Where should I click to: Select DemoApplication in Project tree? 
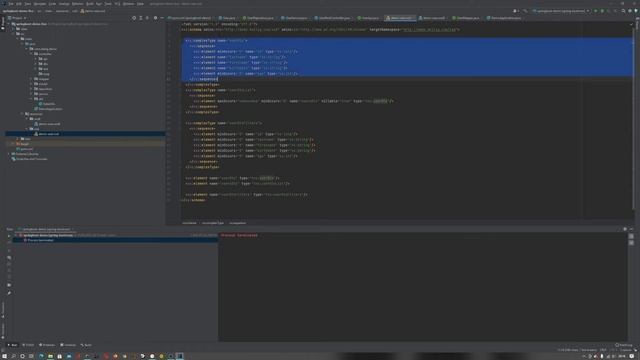click(x=49, y=109)
